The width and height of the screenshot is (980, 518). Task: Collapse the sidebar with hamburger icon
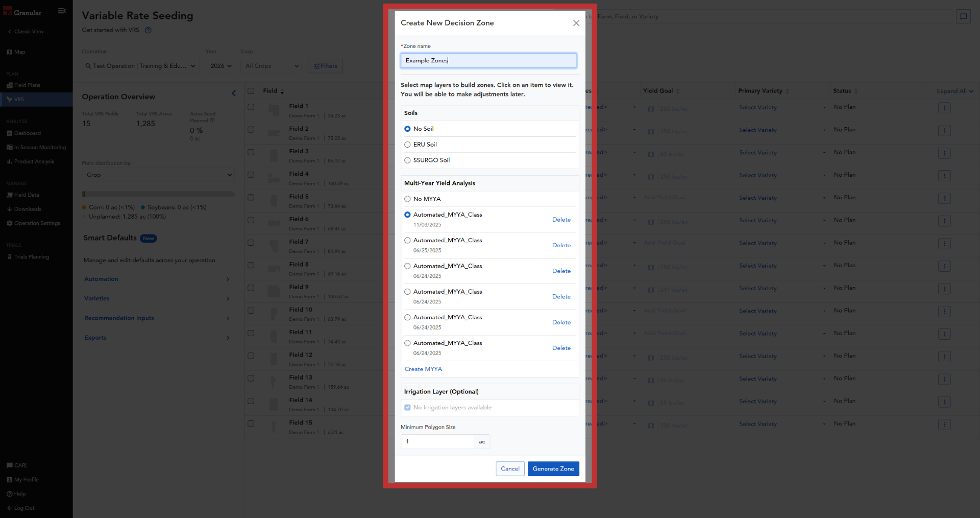[x=62, y=11]
